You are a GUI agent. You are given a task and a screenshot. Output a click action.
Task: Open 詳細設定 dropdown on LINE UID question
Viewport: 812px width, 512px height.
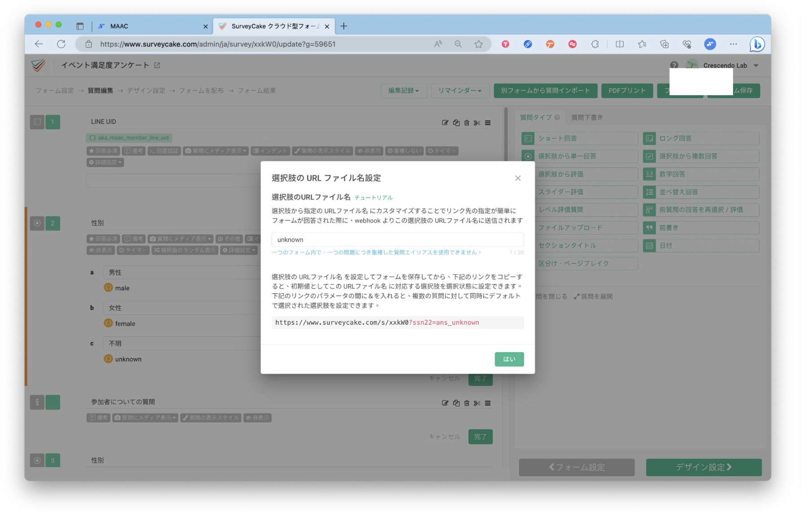pos(105,162)
